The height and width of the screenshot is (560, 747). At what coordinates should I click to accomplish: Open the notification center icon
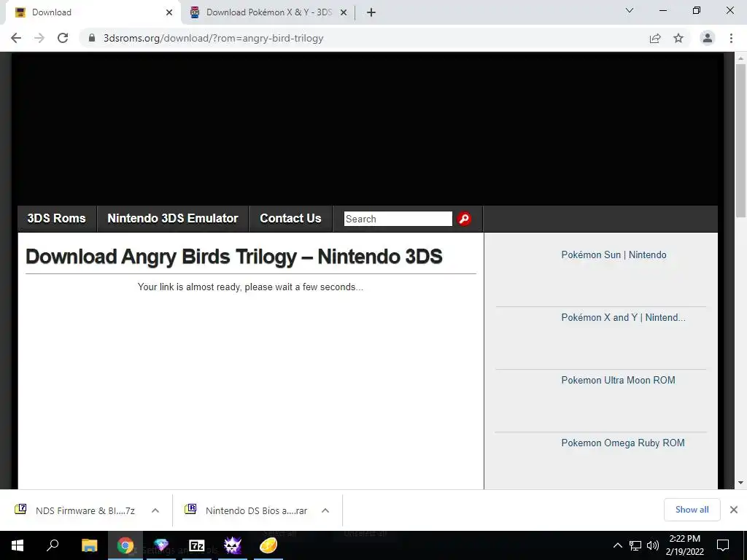click(x=723, y=545)
